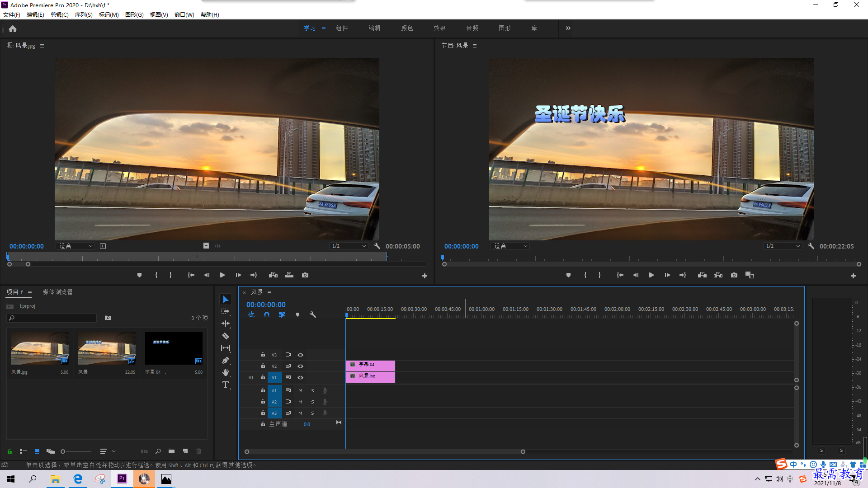Play the Source monitor
The height and width of the screenshot is (488, 868).
(222, 275)
